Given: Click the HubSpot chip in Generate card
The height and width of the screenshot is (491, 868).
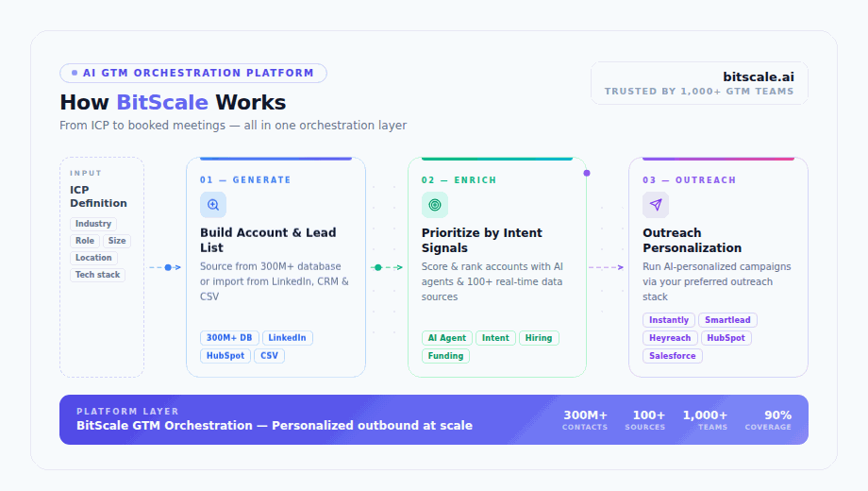Looking at the screenshot, I should coord(225,356).
